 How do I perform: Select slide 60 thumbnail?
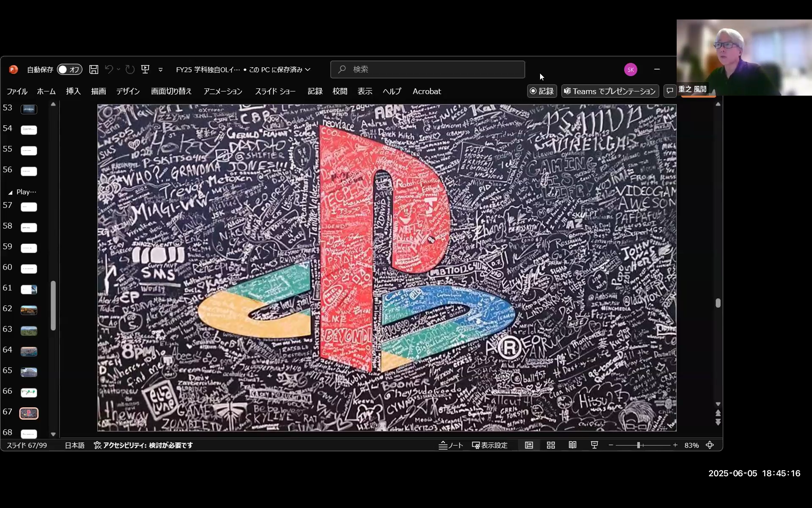click(29, 269)
